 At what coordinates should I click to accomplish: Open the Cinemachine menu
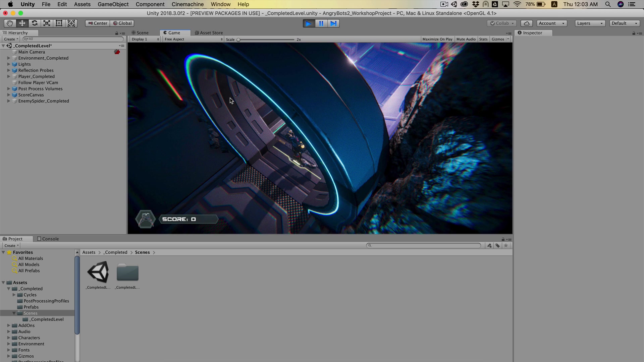[187, 4]
